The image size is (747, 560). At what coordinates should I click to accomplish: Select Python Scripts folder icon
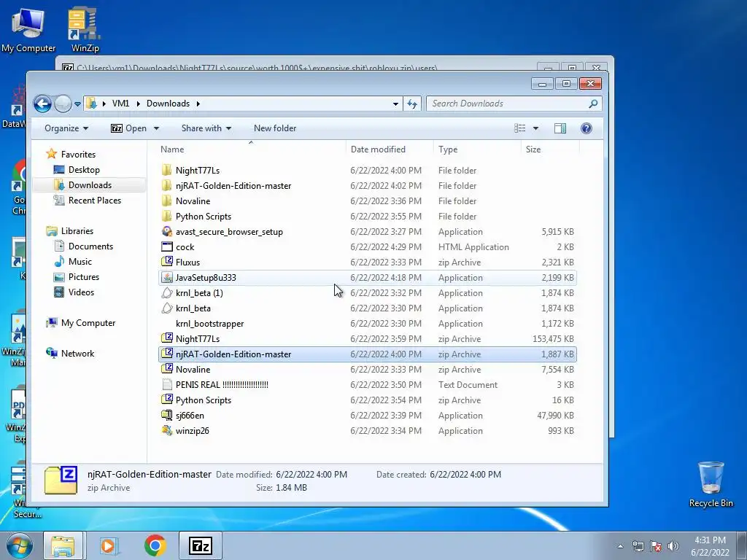pyautogui.click(x=166, y=216)
